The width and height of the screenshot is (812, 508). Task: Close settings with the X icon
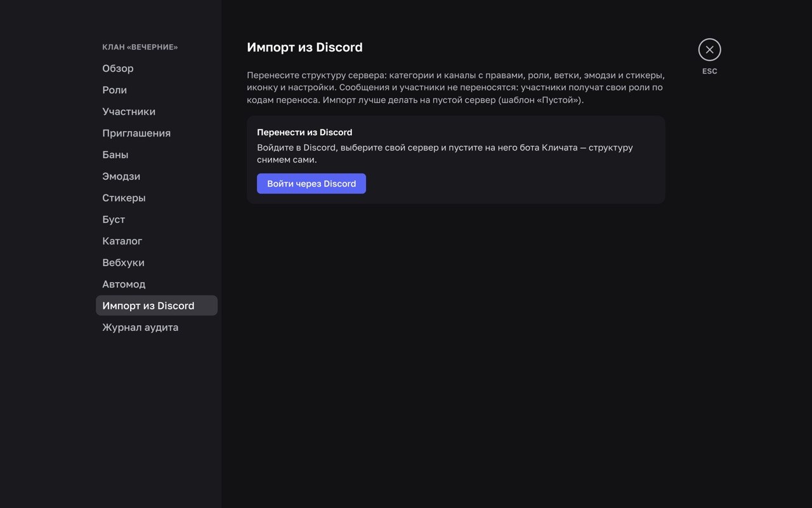709,50
